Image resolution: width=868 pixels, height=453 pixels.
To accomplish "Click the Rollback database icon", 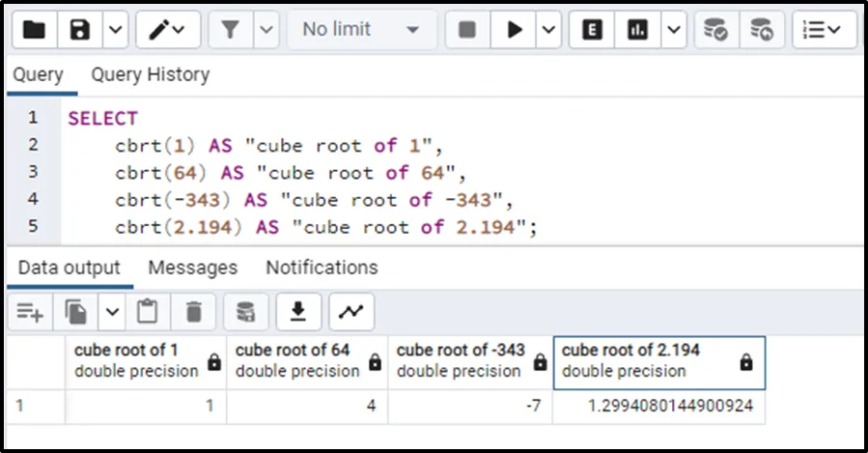I will (x=762, y=30).
